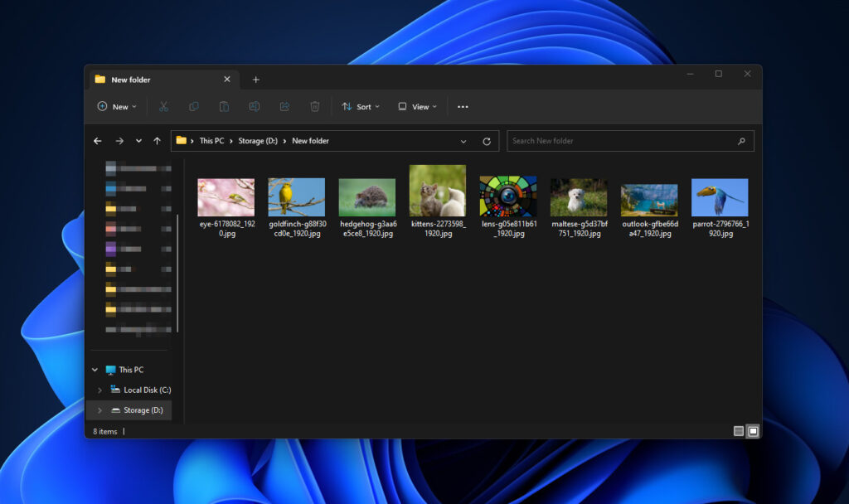849x504 pixels.
Task: Close the New folder tab
Action: (227, 79)
